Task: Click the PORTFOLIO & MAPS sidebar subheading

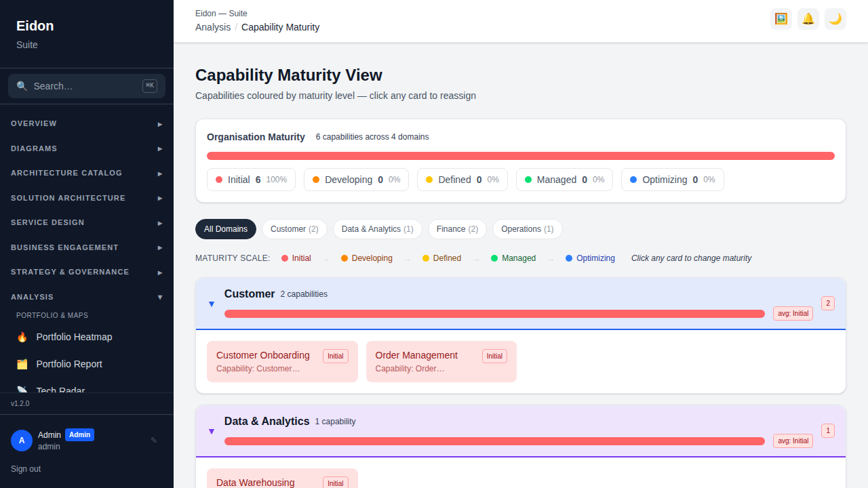Action: point(52,315)
